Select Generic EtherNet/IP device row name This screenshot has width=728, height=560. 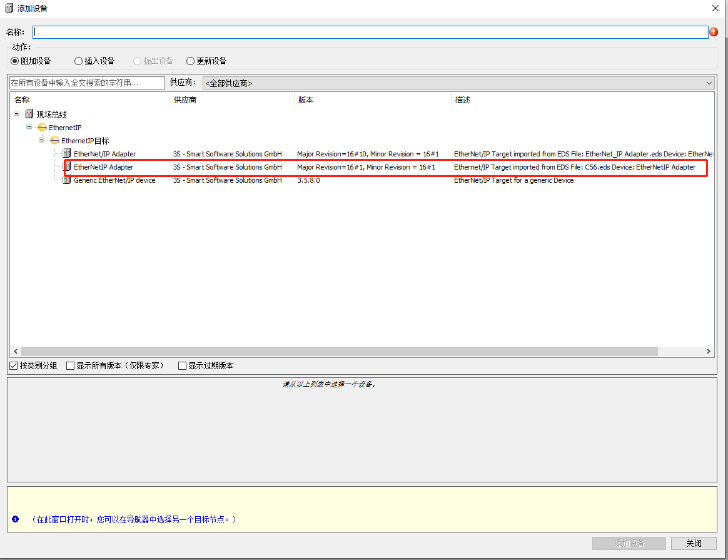tap(114, 180)
